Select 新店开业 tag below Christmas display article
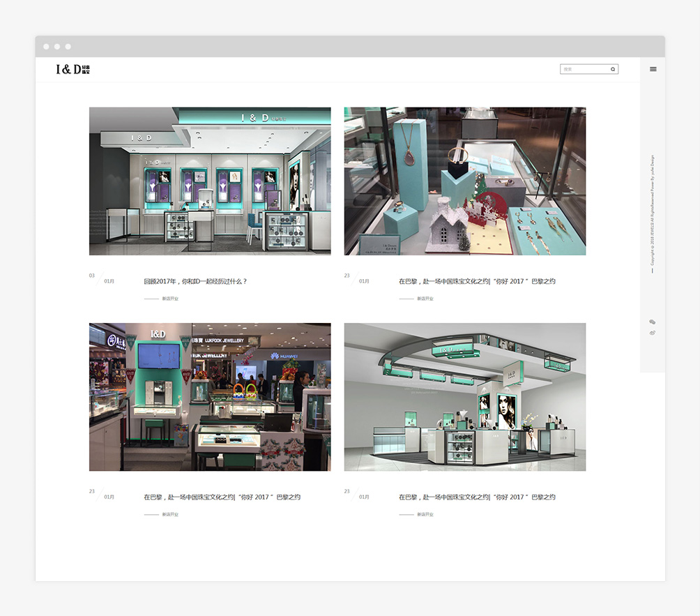 click(425, 299)
